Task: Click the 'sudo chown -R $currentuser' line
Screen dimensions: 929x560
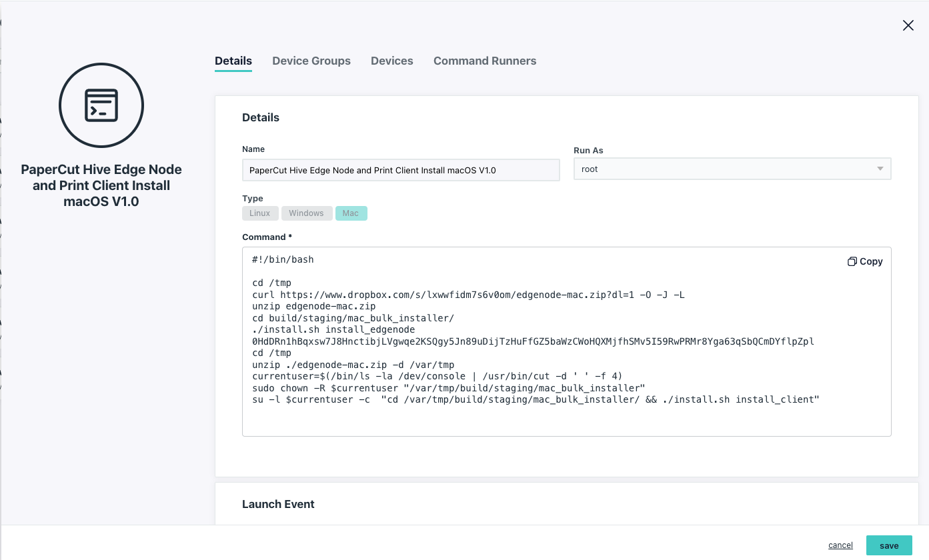Action: (448, 388)
